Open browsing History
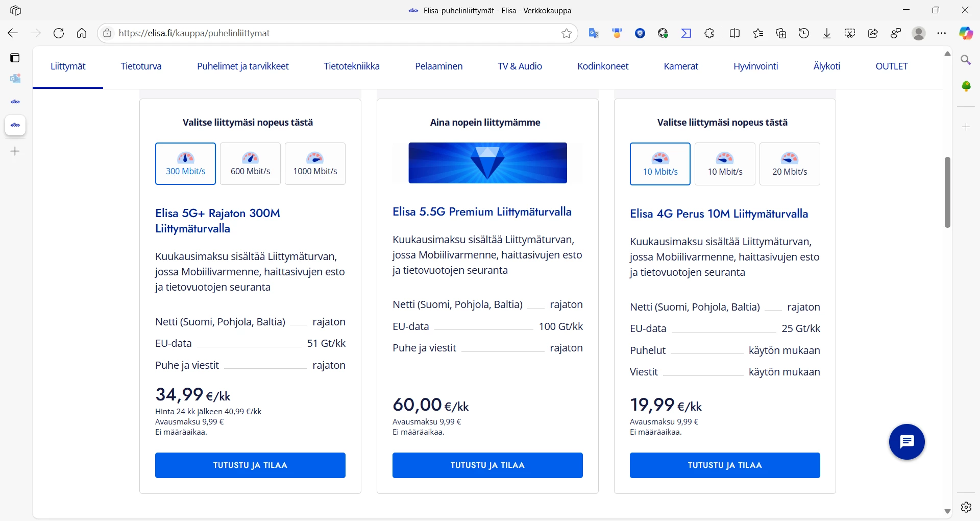The width and height of the screenshot is (980, 521). coord(804,33)
